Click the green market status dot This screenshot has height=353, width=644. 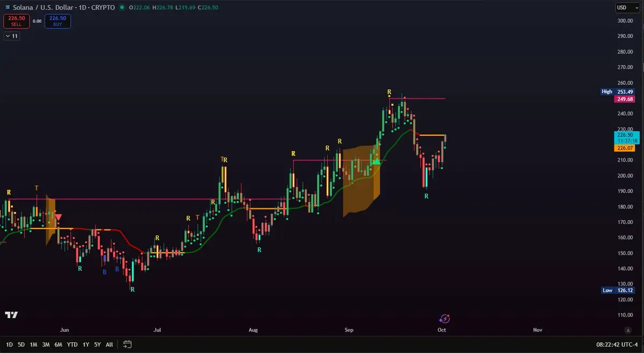pyautogui.click(x=123, y=8)
